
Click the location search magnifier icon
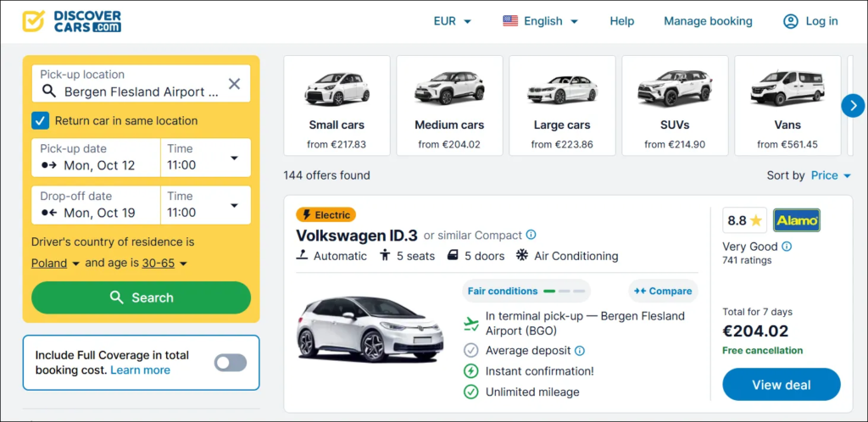point(48,92)
